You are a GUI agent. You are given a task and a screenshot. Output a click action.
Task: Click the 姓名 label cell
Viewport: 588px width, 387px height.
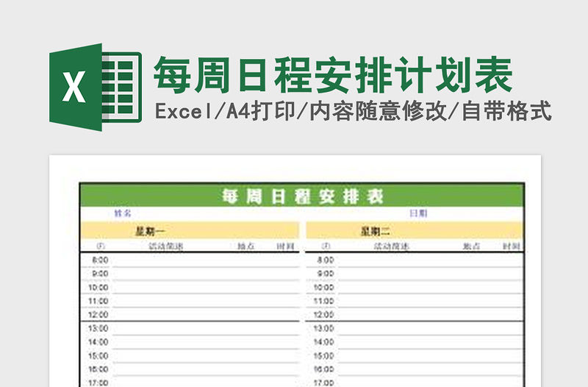pos(123,213)
